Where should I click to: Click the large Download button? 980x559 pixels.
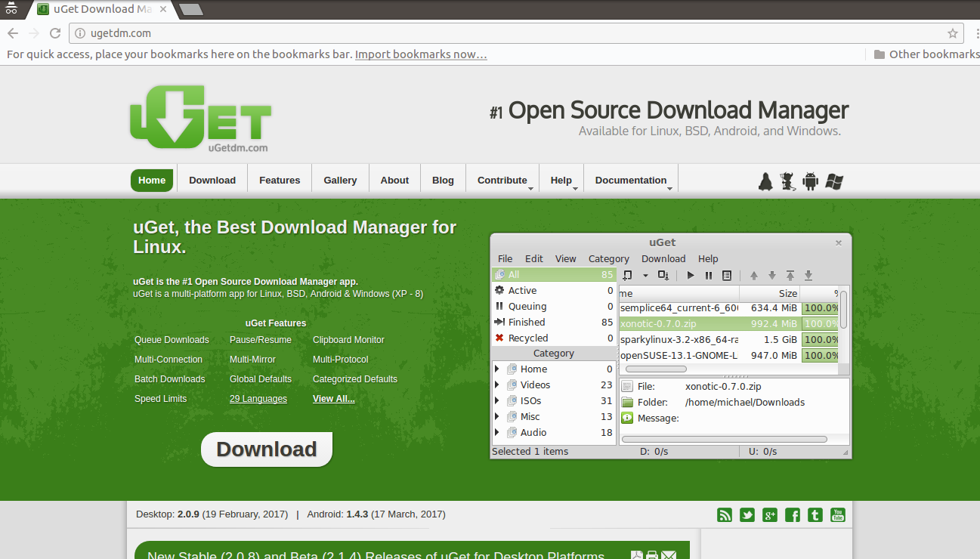(x=267, y=449)
